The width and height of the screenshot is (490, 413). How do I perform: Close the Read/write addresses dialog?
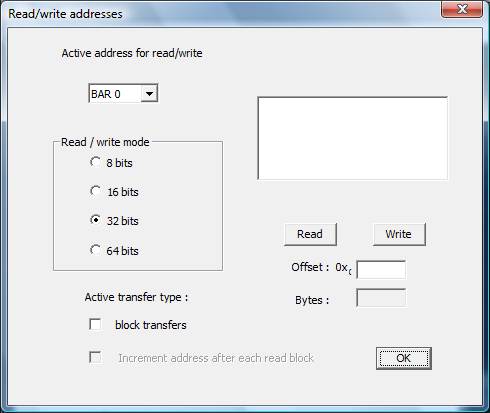coord(462,9)
